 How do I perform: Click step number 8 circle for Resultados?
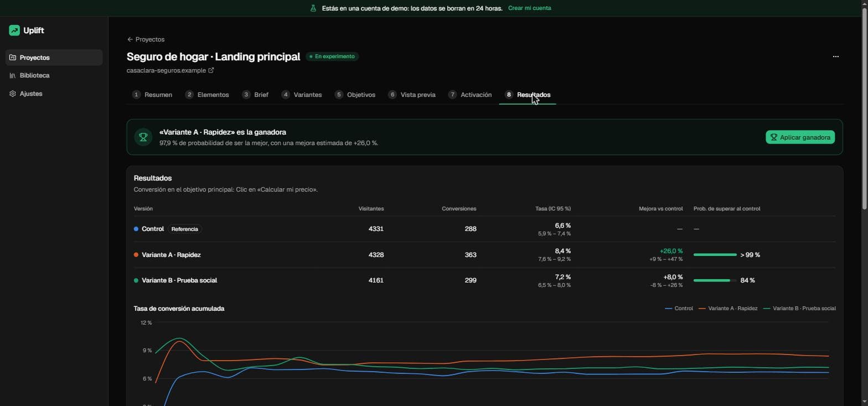click(509, 95)
